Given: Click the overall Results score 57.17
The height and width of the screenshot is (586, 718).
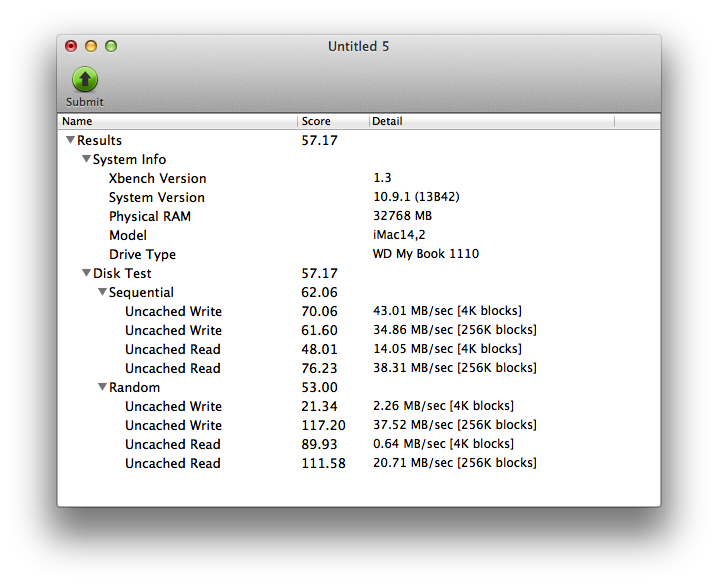Looking at the screenshot, I should tap(319, 140).
